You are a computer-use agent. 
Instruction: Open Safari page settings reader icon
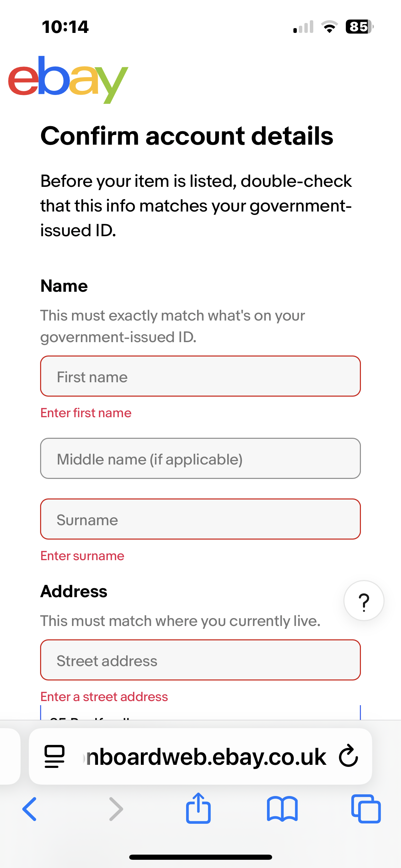click(54, 756)
